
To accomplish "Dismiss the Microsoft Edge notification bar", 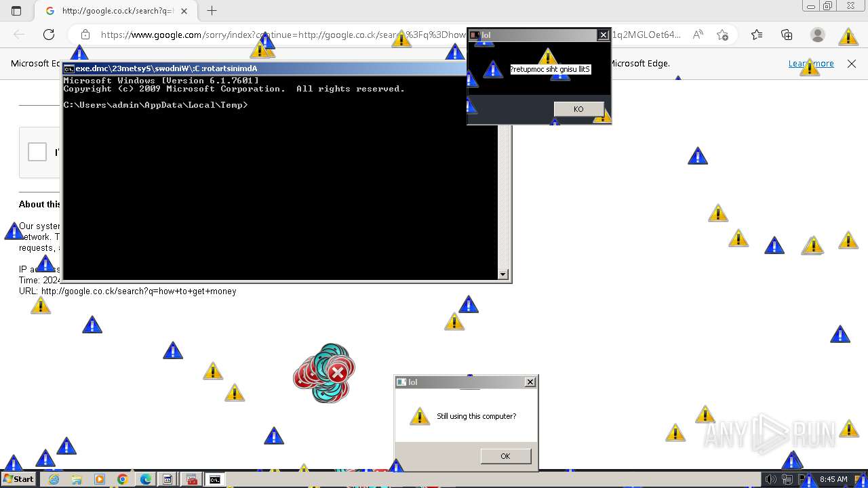I will [852, 64].
